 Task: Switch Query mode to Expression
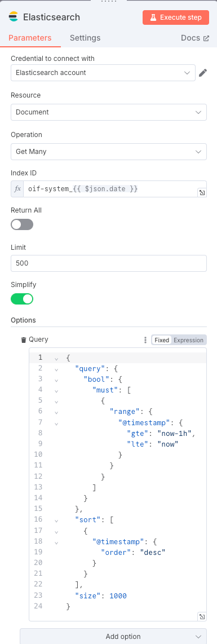(x=188, y=340)
